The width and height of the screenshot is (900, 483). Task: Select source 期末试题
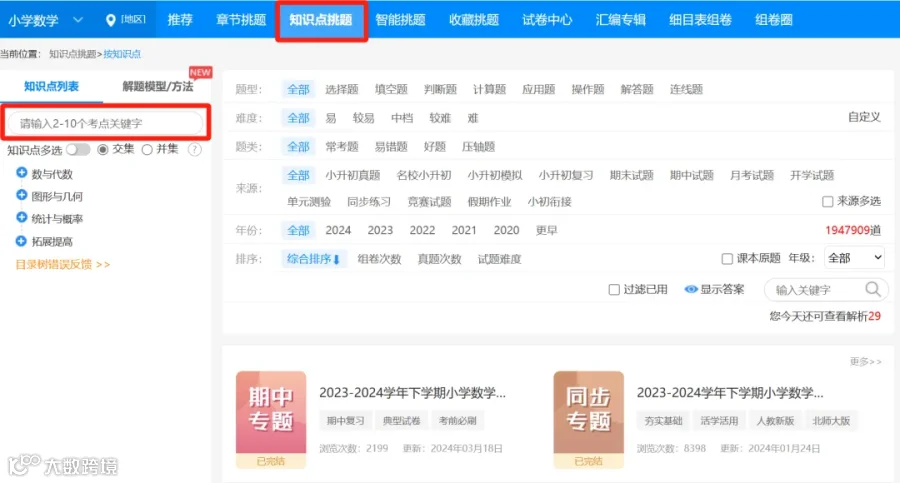(x=631, y=175)
